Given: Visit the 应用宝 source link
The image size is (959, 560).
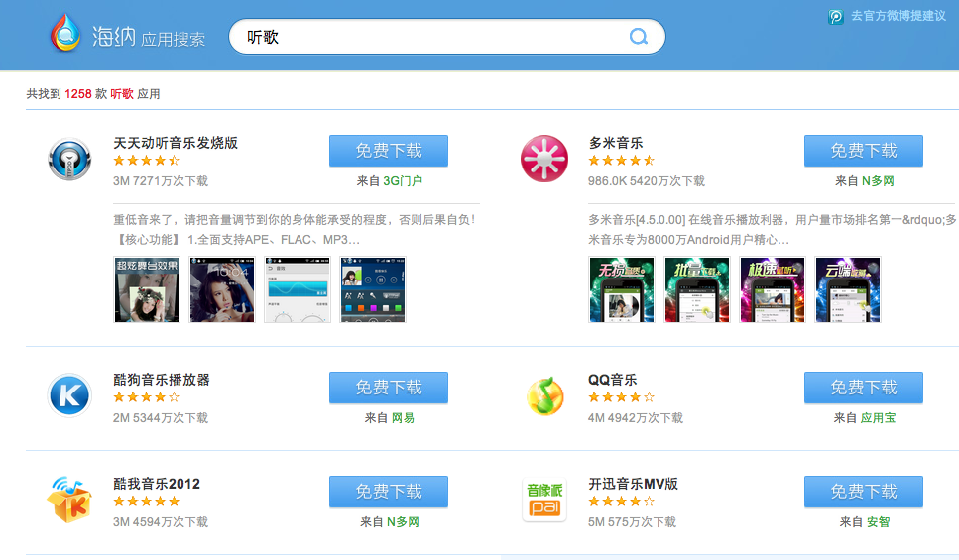Looking at the screenshot, I should point(878,418).
